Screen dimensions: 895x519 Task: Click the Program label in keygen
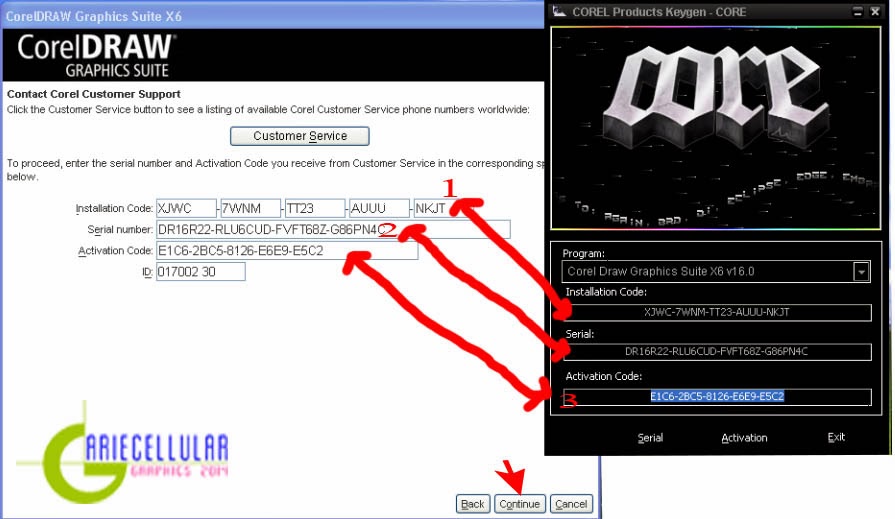(x=583, y=254)
